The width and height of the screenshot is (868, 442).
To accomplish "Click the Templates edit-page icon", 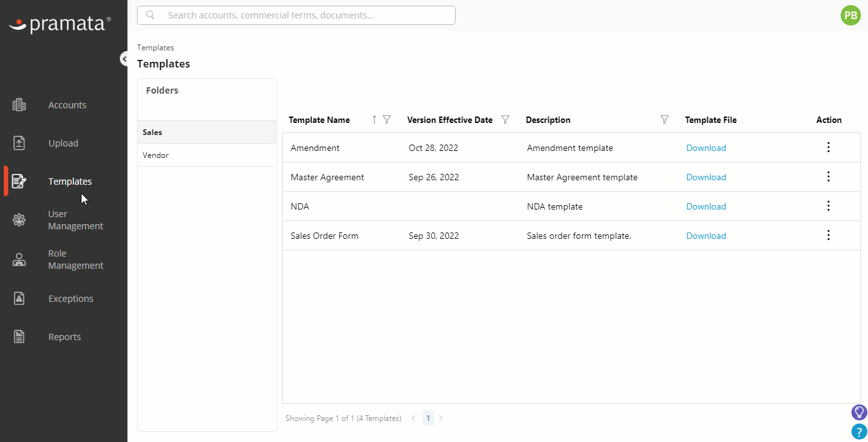I will click(x=19, y=182).
